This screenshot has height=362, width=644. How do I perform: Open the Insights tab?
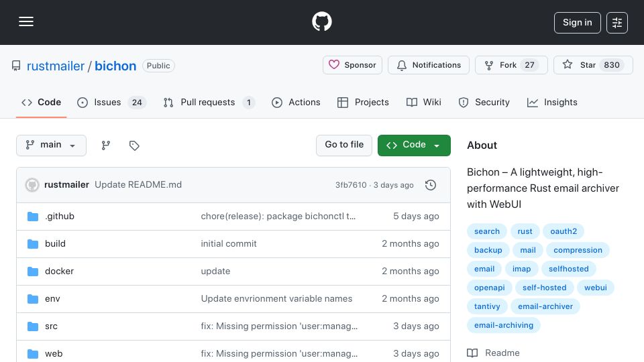coord(552,102)
